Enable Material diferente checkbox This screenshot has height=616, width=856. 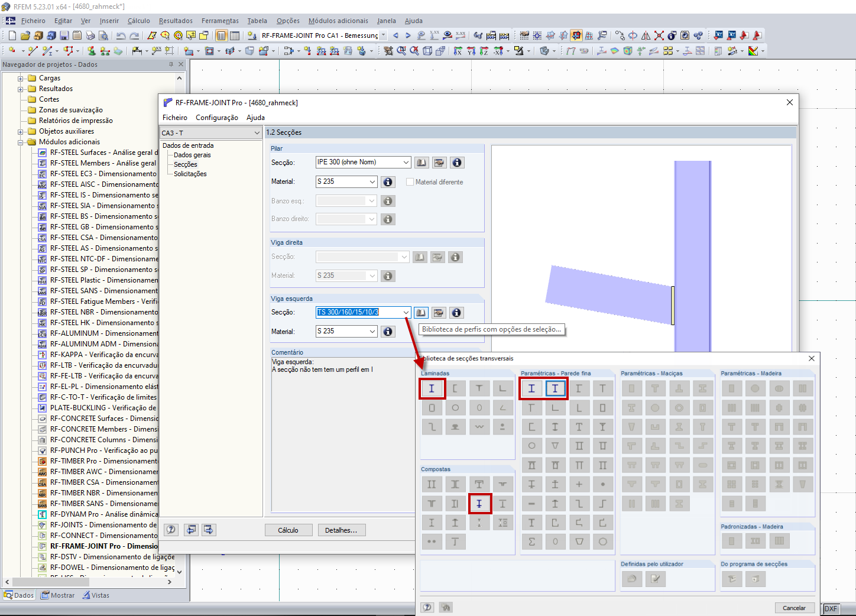pos(410,182)
